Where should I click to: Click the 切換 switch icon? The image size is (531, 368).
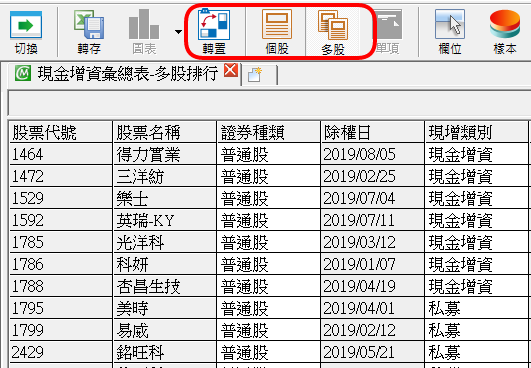[26, 32]
